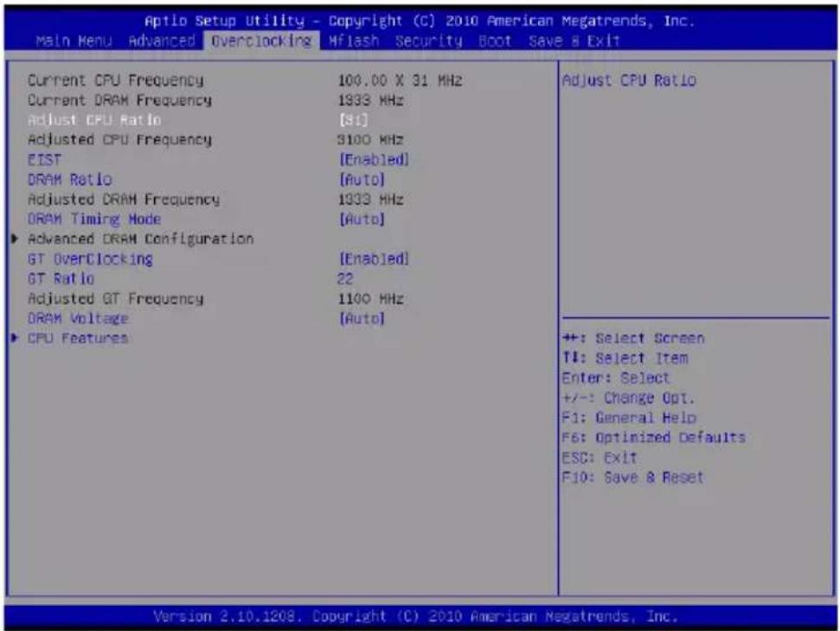The image size is (840, 631).
Task: Click the 1100 MHz value
Action: pyautogui.click(x=371, y=299)
